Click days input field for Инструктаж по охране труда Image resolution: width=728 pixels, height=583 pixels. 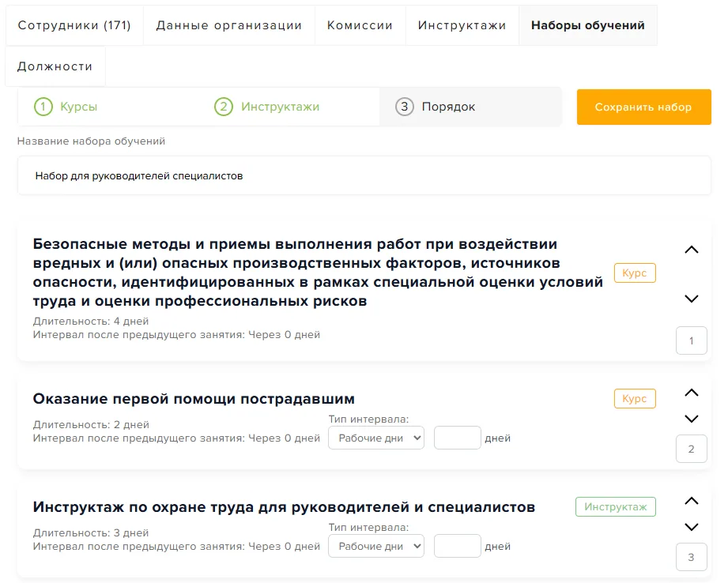click(x=458, y=546)
